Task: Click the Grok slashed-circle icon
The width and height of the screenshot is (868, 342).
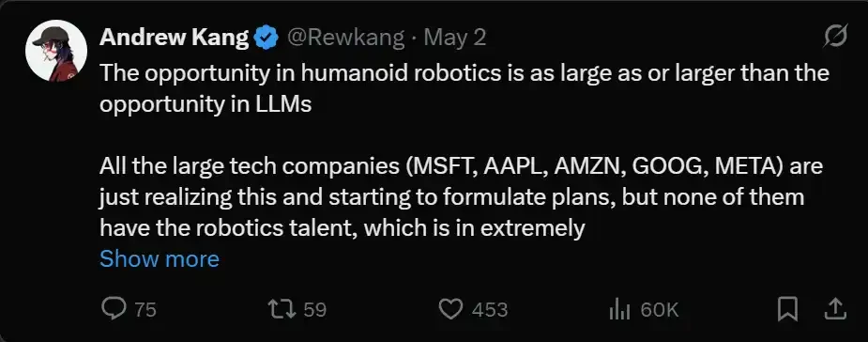Action: (835, 38)
